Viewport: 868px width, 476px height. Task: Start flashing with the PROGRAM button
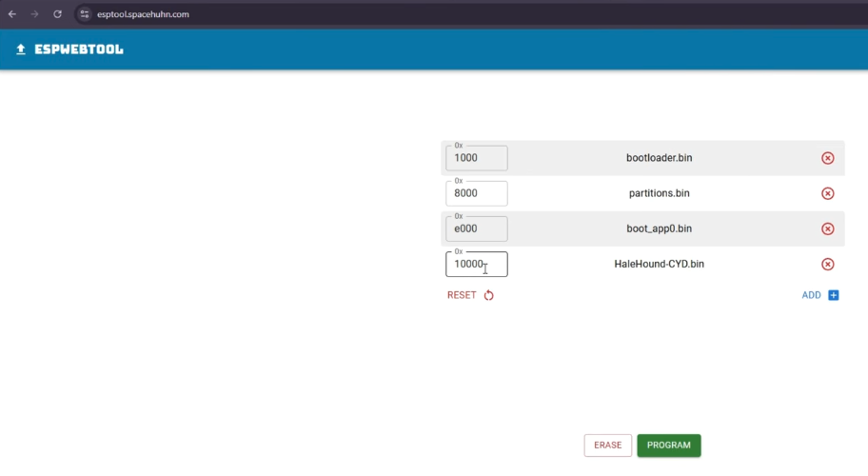668,445
